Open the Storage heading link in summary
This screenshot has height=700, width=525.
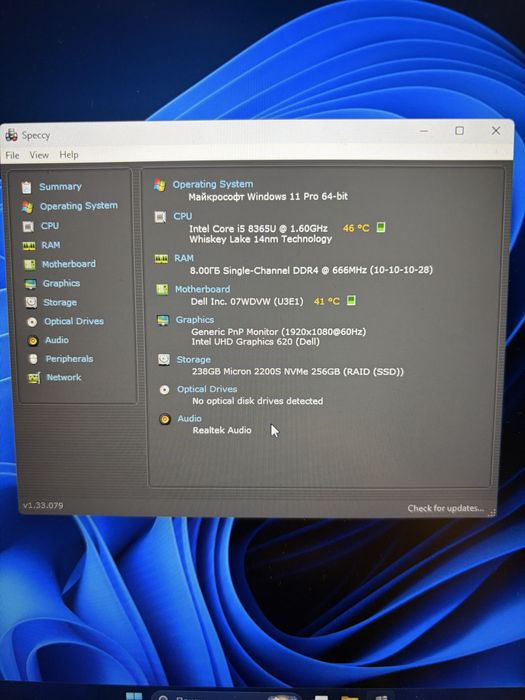point(193,359)
